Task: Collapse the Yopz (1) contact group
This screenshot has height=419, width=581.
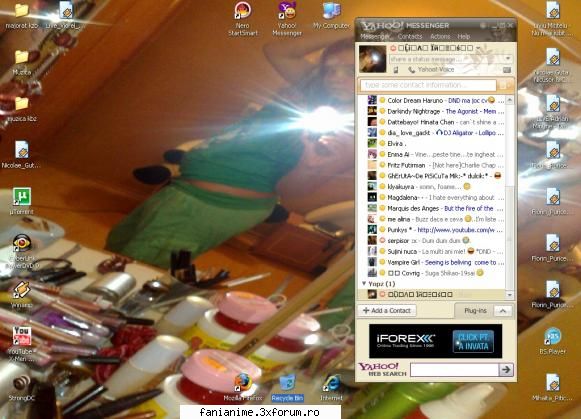Action: coord(364,283)
